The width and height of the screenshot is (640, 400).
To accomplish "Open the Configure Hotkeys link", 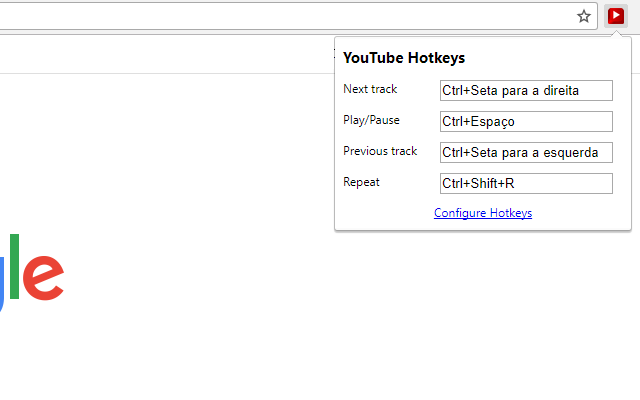I will point(483,213).
